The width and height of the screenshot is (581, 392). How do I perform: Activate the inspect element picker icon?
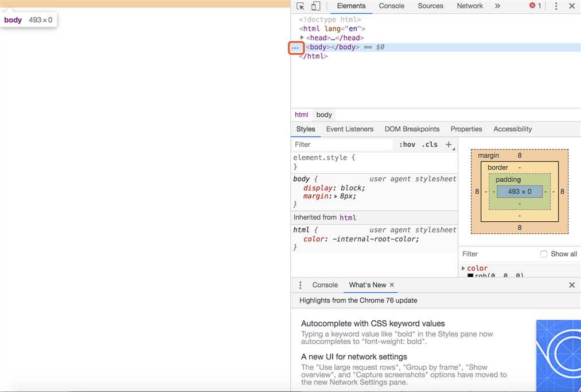(301, 6)
